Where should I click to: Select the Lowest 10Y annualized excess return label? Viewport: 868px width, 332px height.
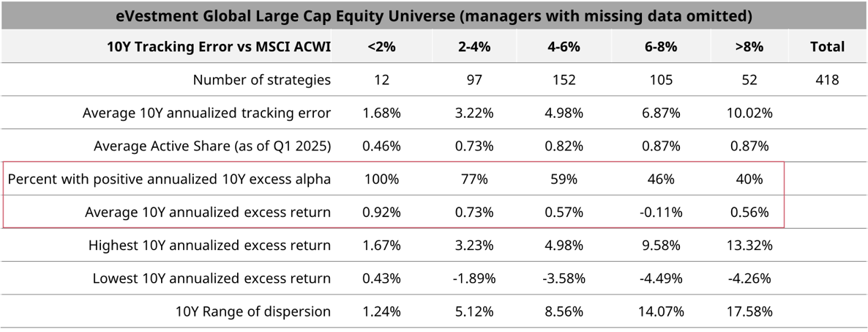point(212,278)
